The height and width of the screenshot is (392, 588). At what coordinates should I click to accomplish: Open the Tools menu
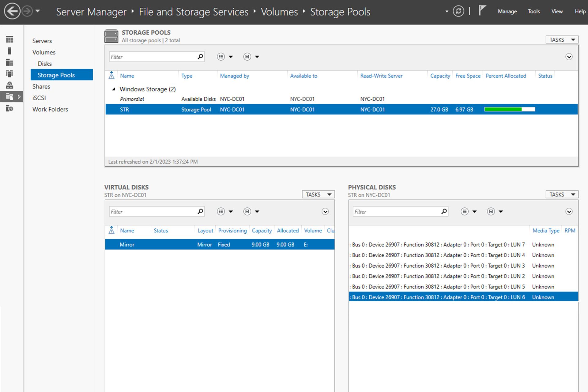(533, 12)
